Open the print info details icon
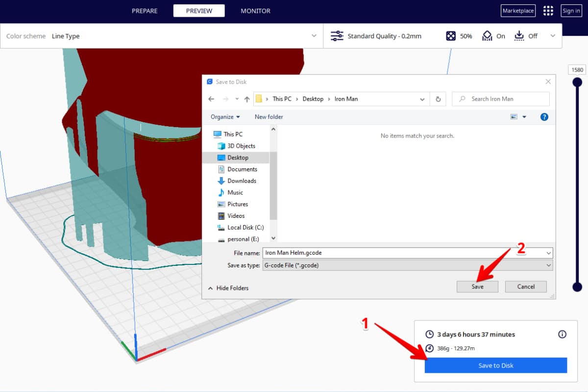This screenshot has width=588, height=392. tap(562, 335)
